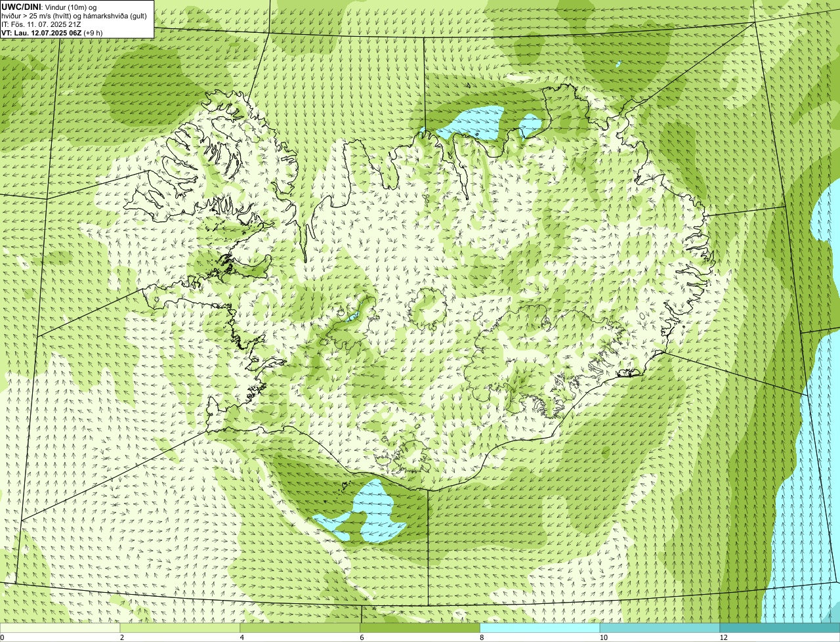Pick the green 4–6 legend color

coord(300,628)
